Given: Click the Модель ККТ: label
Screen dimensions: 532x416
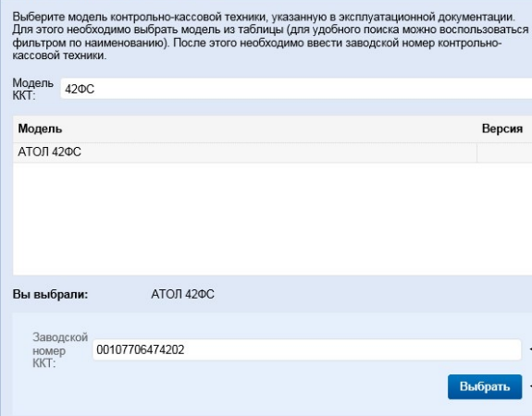Looking at the screenshot, I should [33, 89].
